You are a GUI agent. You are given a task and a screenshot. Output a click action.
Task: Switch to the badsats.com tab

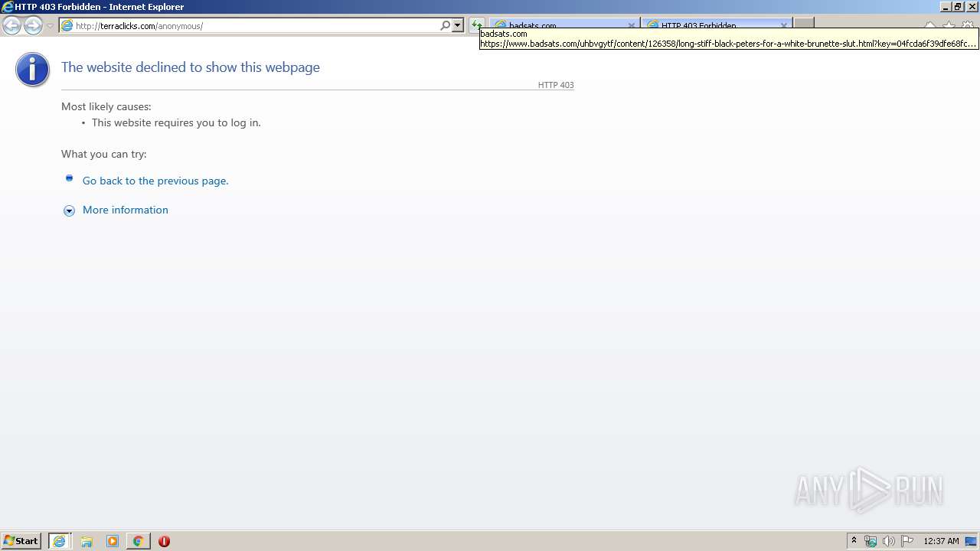[x=563, y=25]
